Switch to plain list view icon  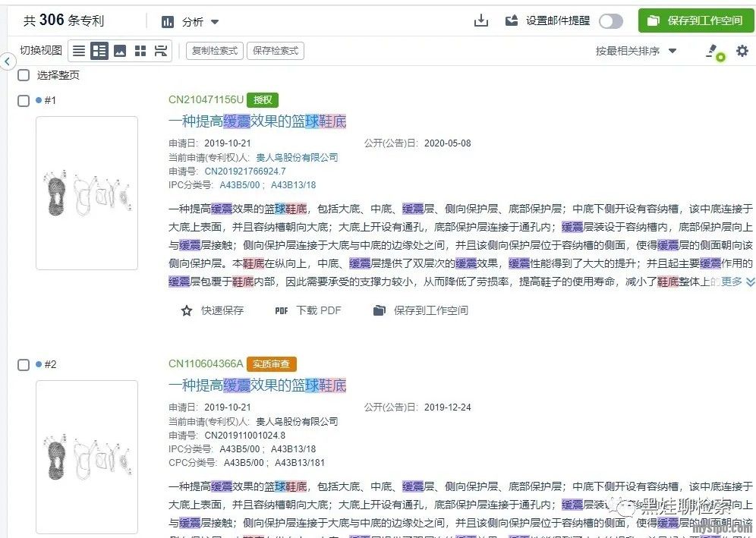(x=78, y=51)
